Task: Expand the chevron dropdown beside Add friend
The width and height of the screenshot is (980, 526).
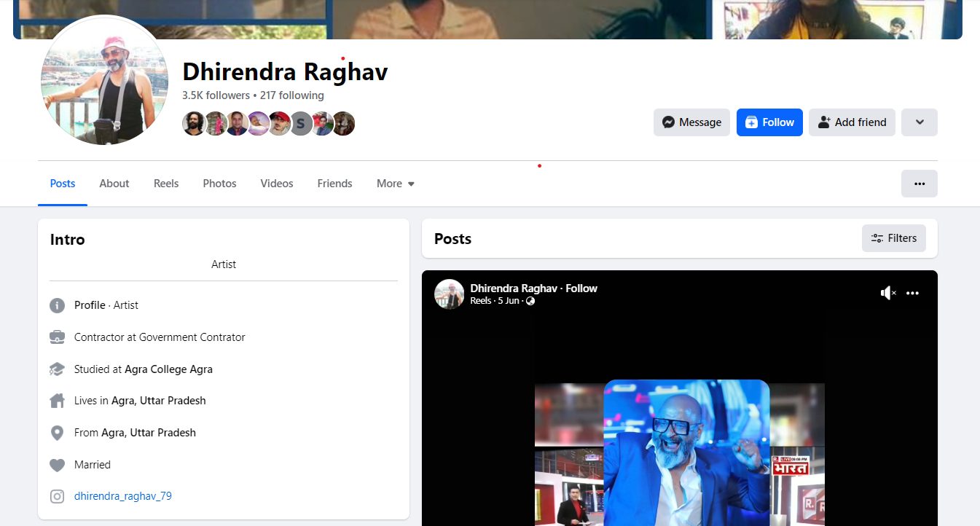Action: click(x=920, y=122)
